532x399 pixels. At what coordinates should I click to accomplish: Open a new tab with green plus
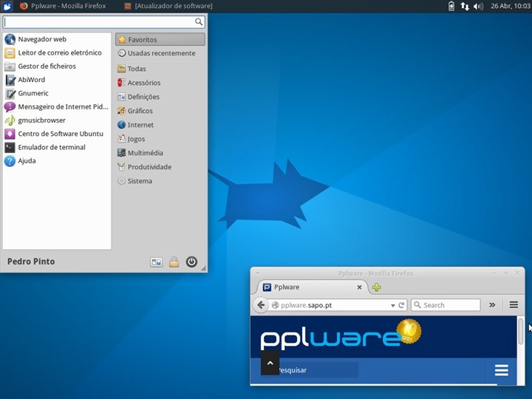[x=377, y=287]
